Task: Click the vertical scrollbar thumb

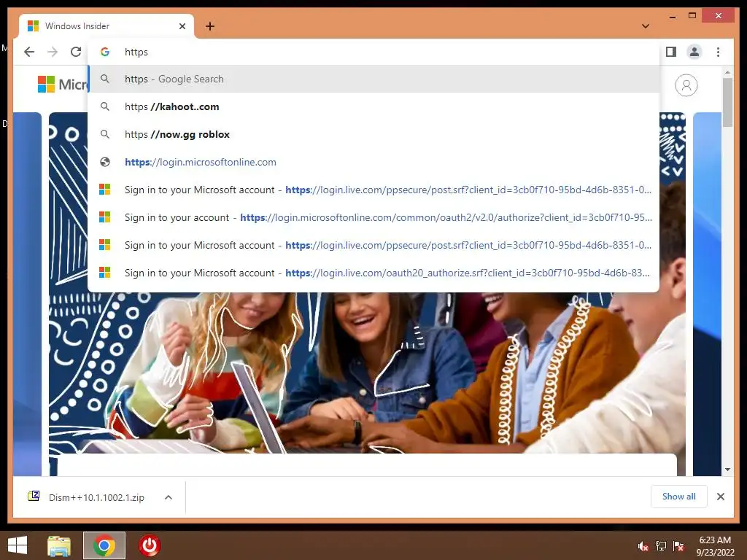Action: pyautogui.click(x=727, y=102)
